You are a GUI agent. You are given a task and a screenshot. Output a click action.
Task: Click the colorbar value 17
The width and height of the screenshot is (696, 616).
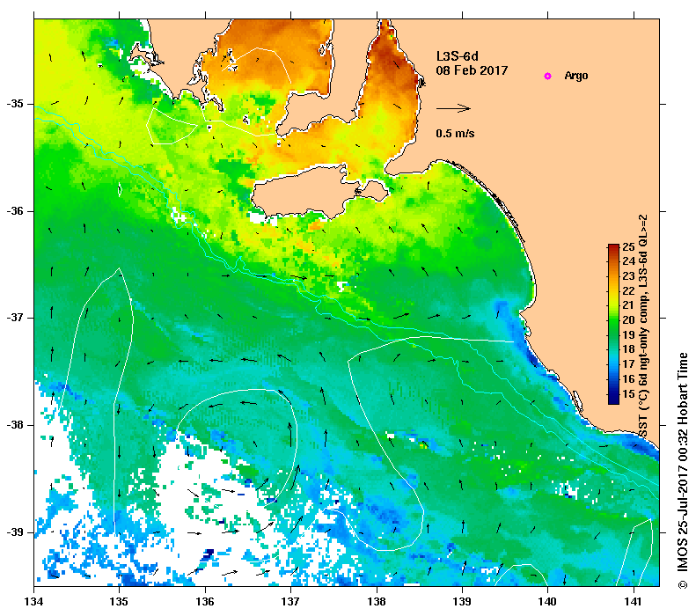(628, 364)
